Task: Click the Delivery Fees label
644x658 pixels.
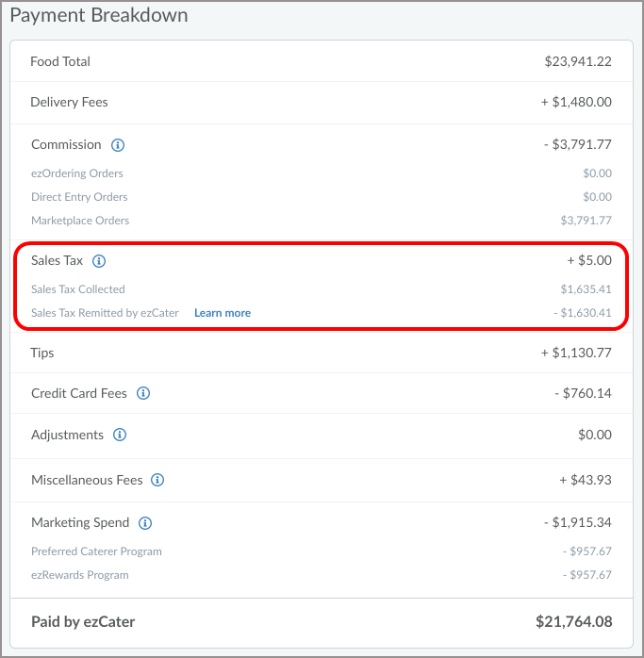Action: point(69,102)
